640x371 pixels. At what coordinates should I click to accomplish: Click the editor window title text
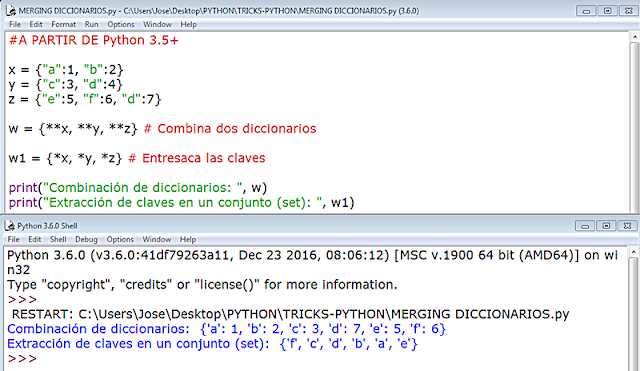coord(219,11)
